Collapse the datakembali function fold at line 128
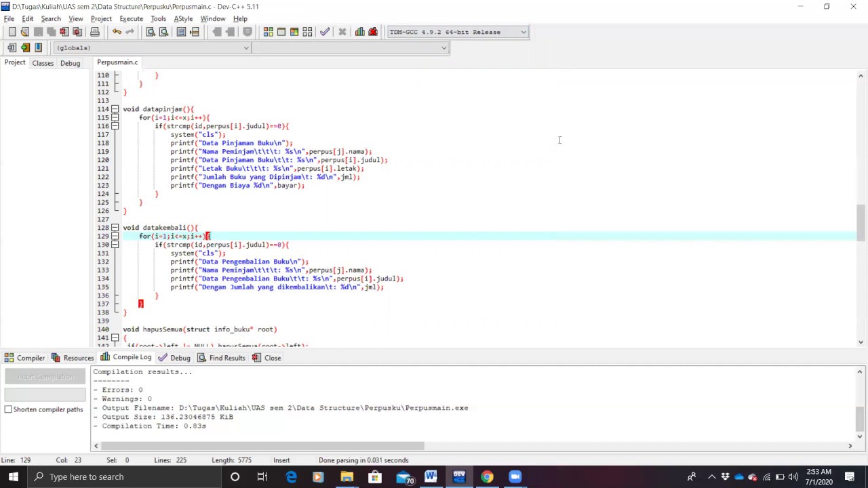Viewport: 868px width, 488px height. 115,228
